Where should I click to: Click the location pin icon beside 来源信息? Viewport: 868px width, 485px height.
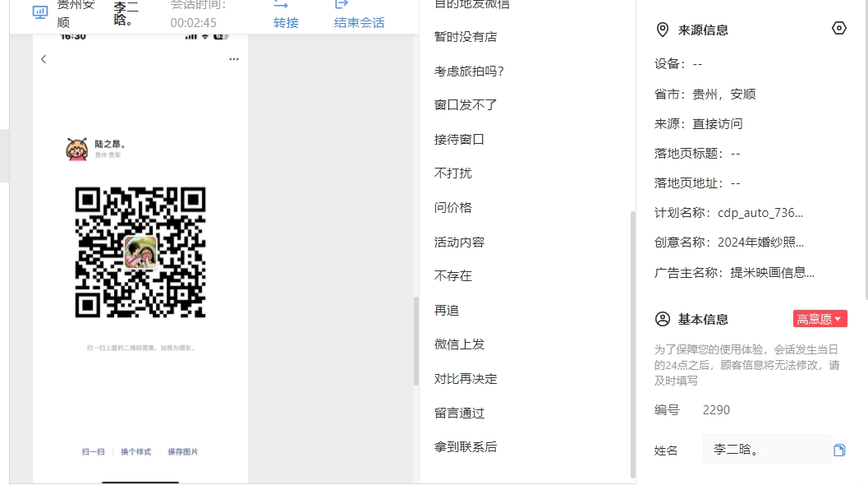click(x=662, y=30)
